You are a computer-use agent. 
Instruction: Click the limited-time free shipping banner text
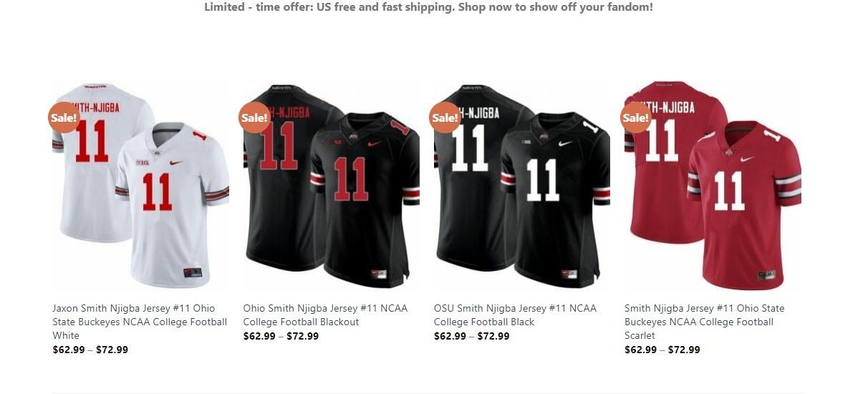[x=428, y=7]
